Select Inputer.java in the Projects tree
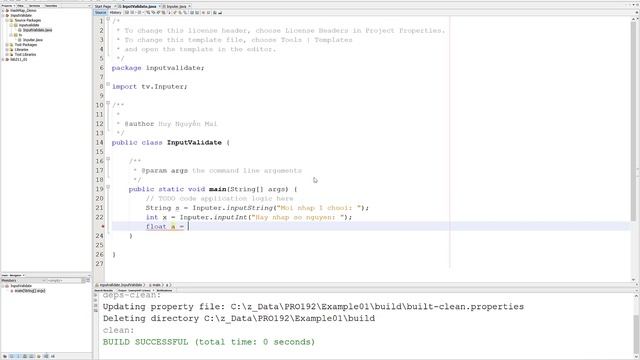 click(x=33, y=40)
